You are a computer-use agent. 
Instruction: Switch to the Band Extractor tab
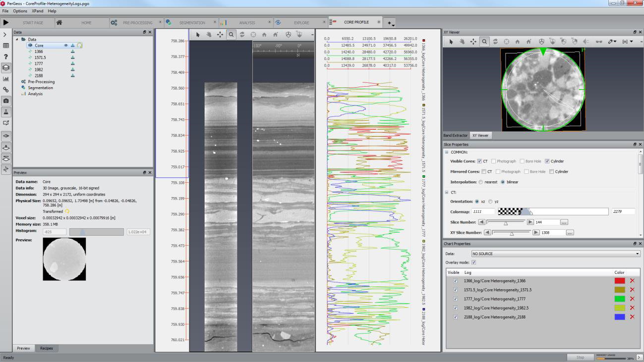click(455, 135)
